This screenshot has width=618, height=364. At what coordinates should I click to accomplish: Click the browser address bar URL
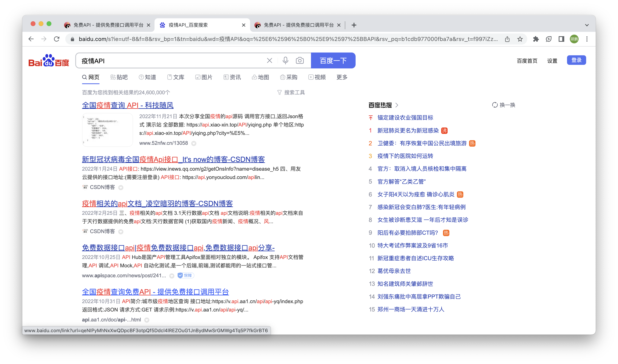[x=288, y=39]
